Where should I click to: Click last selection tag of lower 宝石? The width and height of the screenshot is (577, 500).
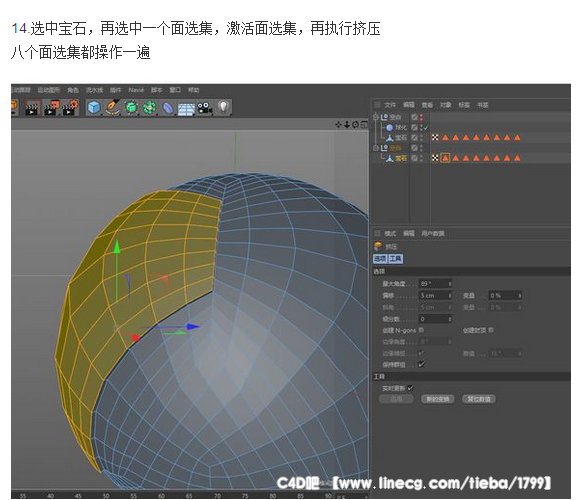(517, 158)
